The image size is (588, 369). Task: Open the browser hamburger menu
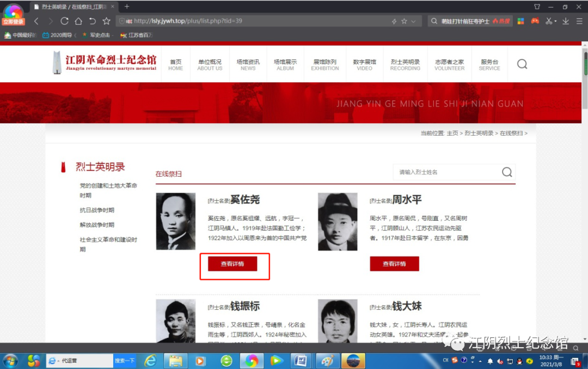click(x=579, y=21)
